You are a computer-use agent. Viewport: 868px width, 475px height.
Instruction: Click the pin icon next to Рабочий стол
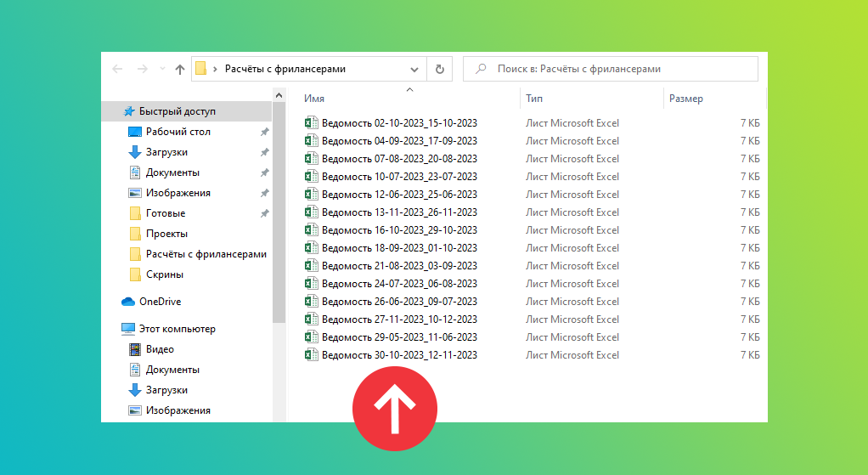click(x=265, y=132)
